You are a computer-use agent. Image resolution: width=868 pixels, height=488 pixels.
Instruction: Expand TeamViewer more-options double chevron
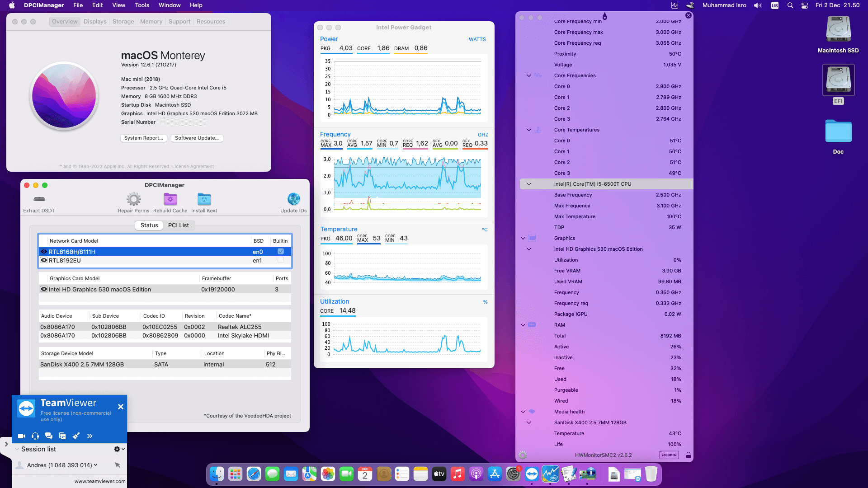pyautogui.click(x=90, y=436)
